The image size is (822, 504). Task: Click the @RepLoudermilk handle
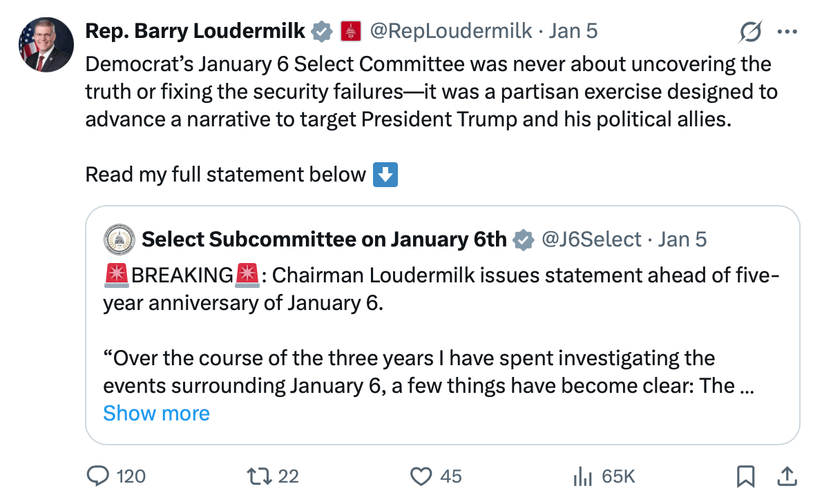[451, 31]
